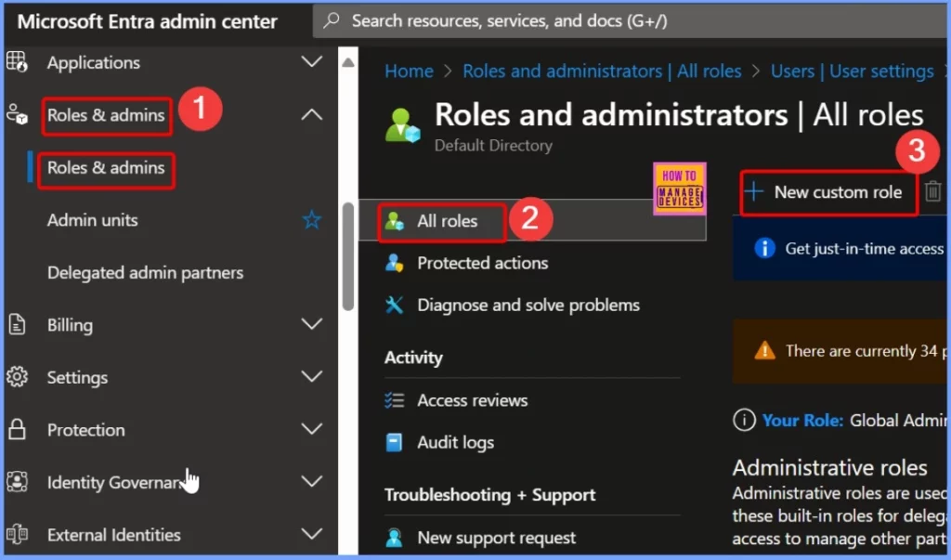Image resolution: width=951 pixels, height=560 pixels.
Task: Select All roles in resource menu
Action: (447, 221)
